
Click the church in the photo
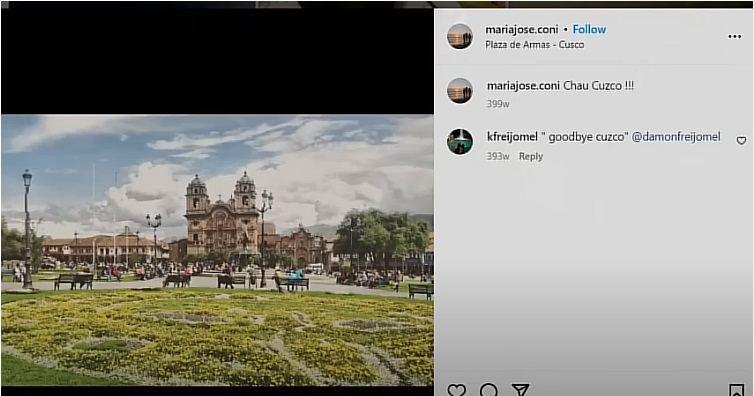(222, 216)
